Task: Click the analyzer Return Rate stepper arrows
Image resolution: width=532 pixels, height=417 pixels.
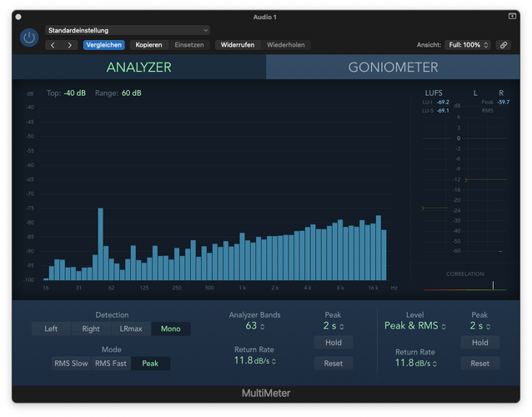Action: point(274,361)
